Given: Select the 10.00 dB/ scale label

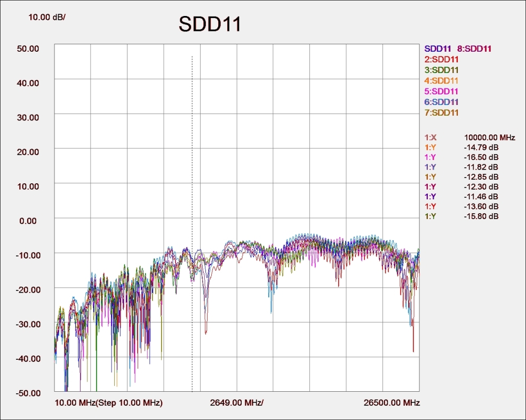Looking at the screenshot, I should click(46, 17).
